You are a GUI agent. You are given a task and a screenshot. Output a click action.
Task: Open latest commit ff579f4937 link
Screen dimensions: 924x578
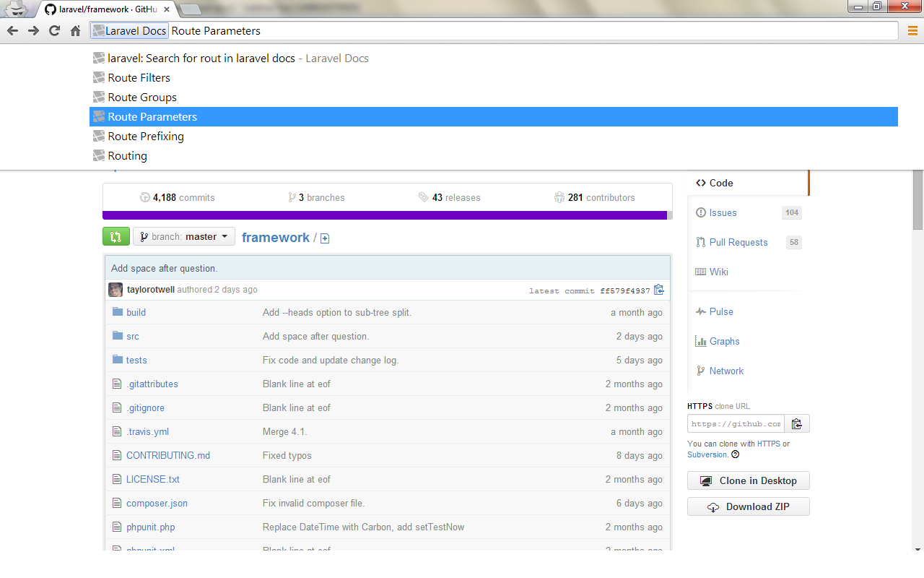pos(625,291)
